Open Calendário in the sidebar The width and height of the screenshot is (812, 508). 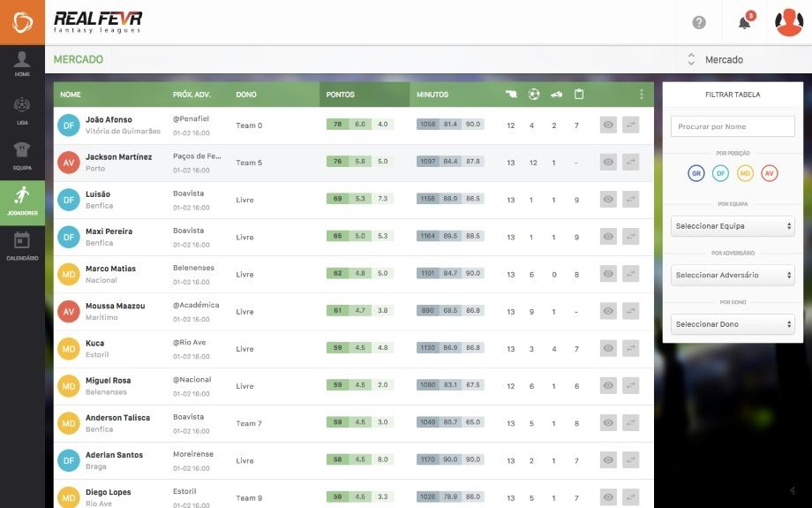[22, 246]
